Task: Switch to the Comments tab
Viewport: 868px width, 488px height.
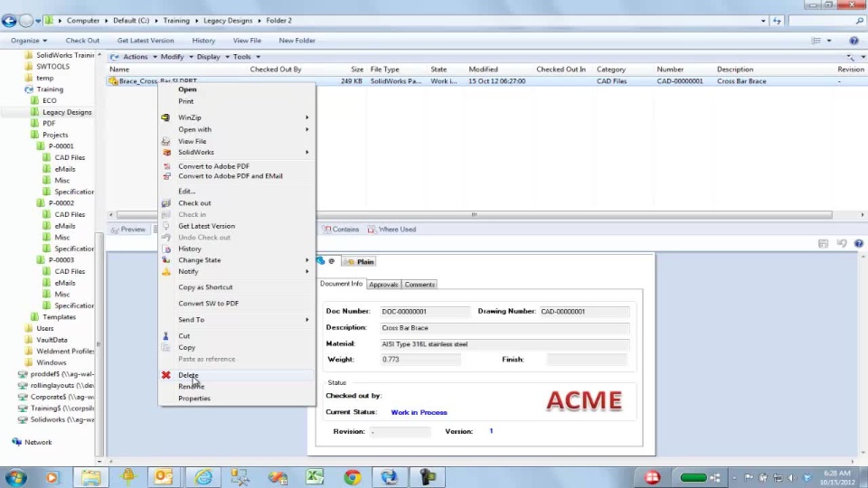Action: pos(420,285)
